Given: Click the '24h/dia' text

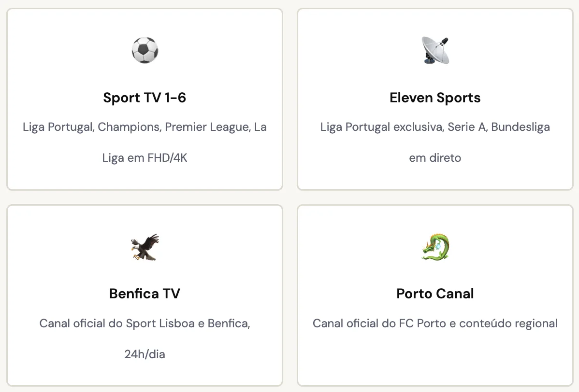Looking at the screenshot, I should (145, 354).
